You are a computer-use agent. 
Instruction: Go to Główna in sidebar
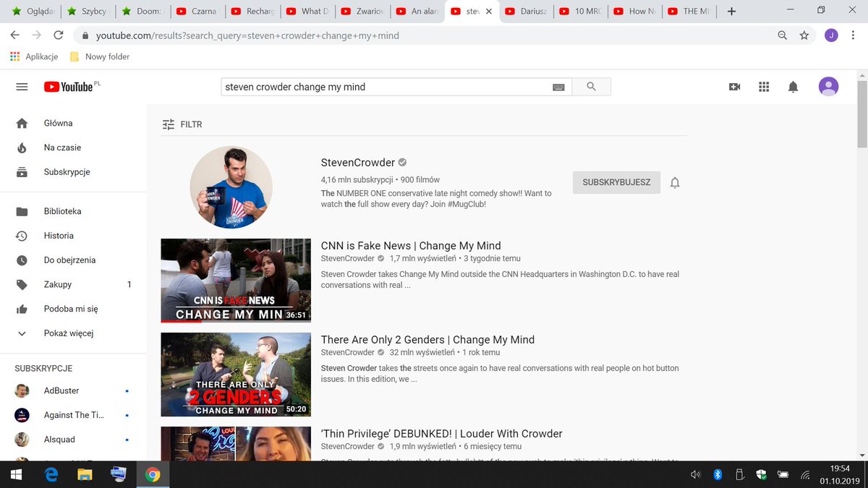[x=73, y=123]
